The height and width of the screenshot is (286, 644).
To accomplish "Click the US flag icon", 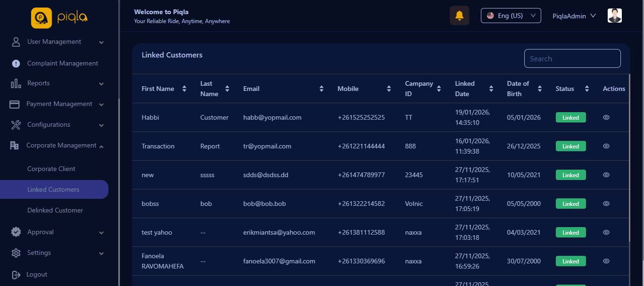I will pos(490,16).
